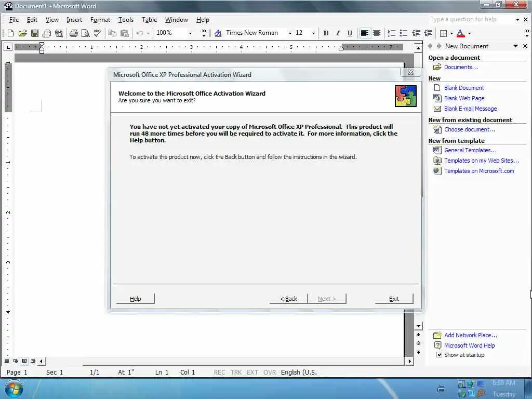Toggle TRK track changes status indicator
Viewport: 532px width, 399px height.
(236, 372)
